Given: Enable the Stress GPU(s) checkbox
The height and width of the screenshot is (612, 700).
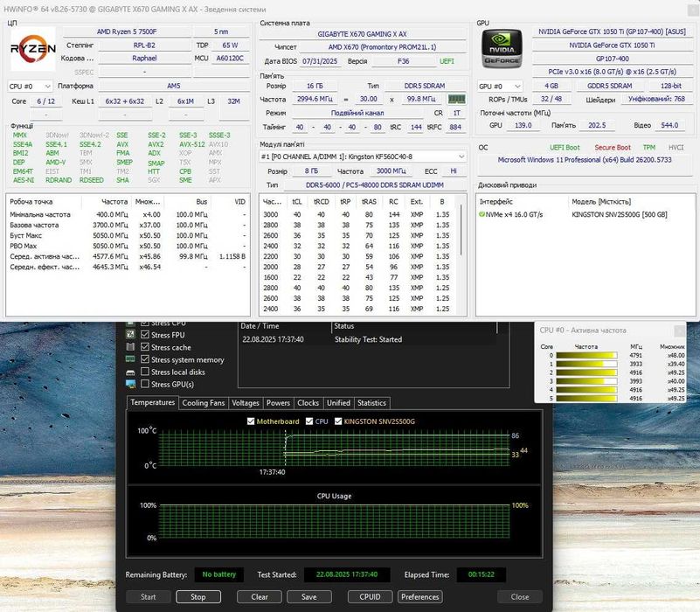Looking at the screenshot, I should coord(145,384).
